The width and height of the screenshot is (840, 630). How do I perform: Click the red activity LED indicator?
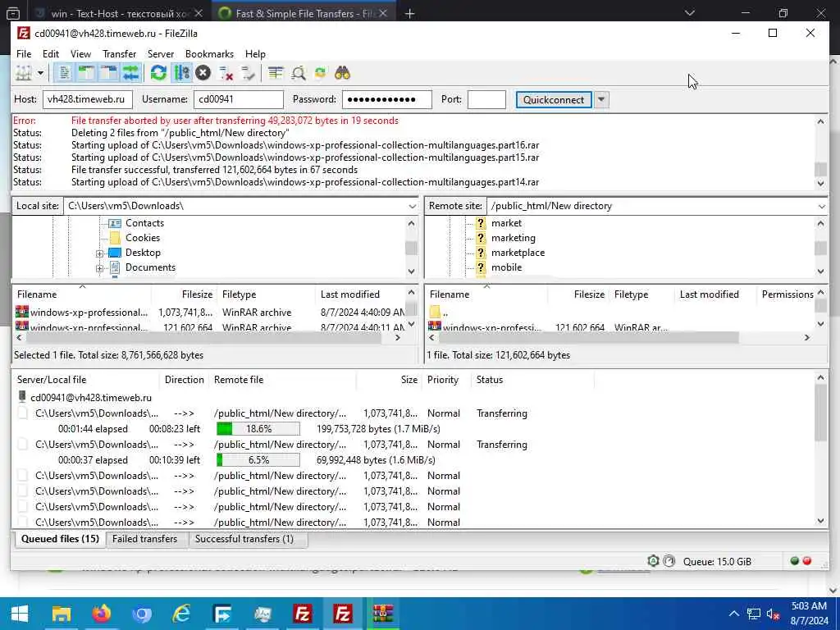click(807, 561)
